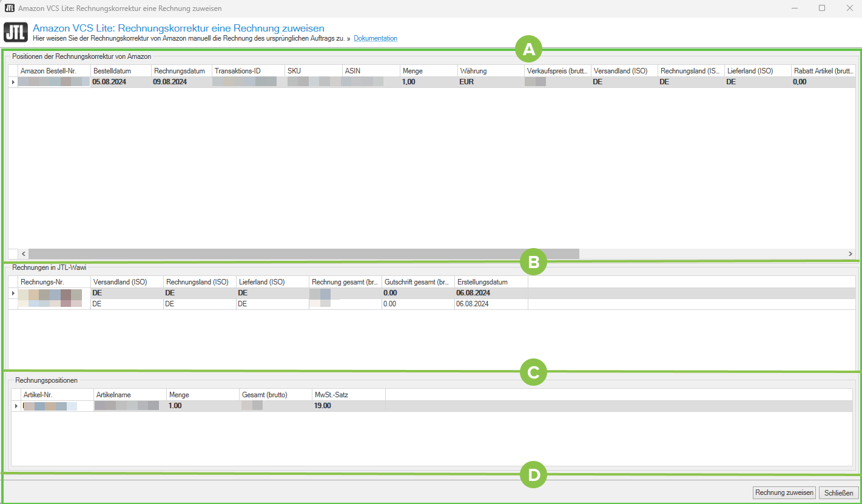Click the Währung column header
This screenshot has height=504, width=862.
tap(490, 71)
